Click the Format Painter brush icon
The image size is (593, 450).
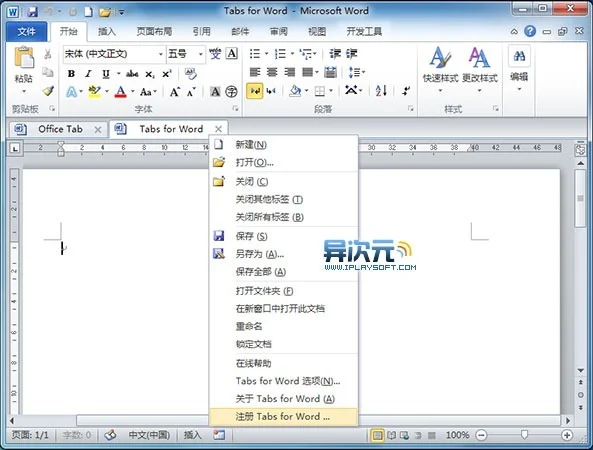pos(48,91)
